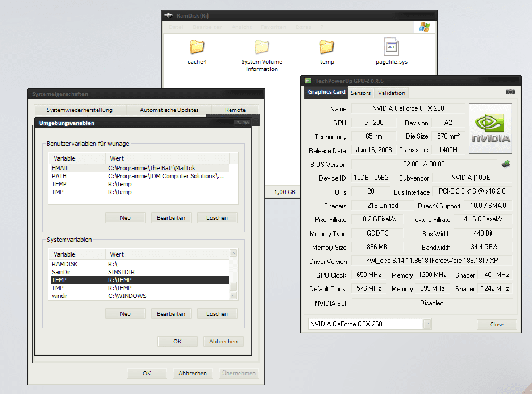Click the GPU-Z title bar app icon
Image resolution: width=532 pixels, height=394 pixels.
pos(307,81)
